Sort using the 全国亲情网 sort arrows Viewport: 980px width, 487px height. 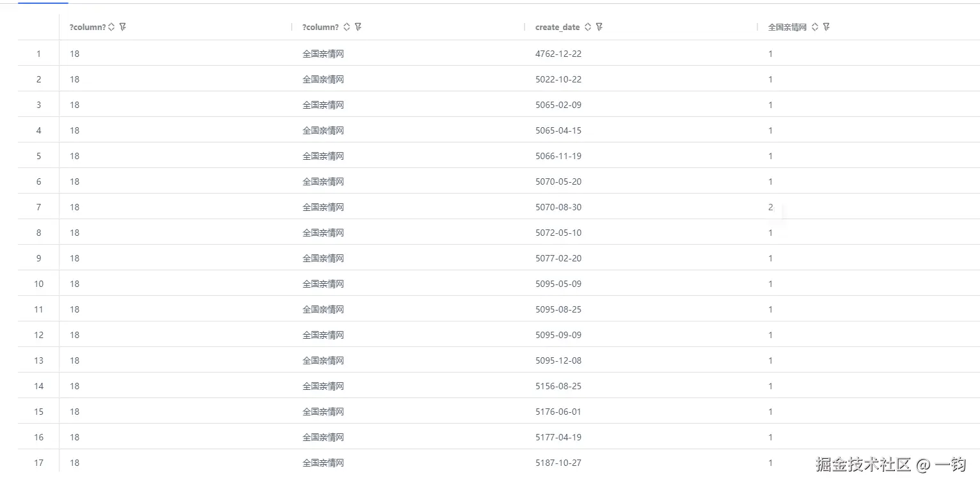pos(814,26)
